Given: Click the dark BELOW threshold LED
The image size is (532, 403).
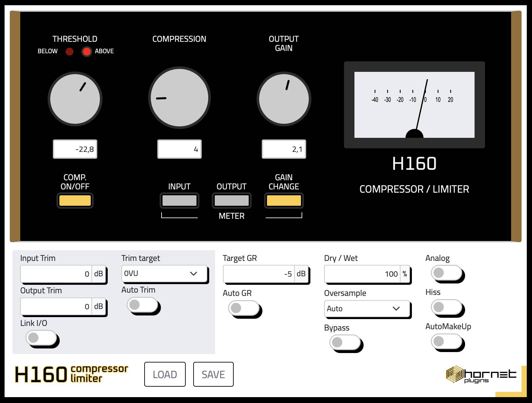Looking at the screenshot, I should [x=69, y=52].
